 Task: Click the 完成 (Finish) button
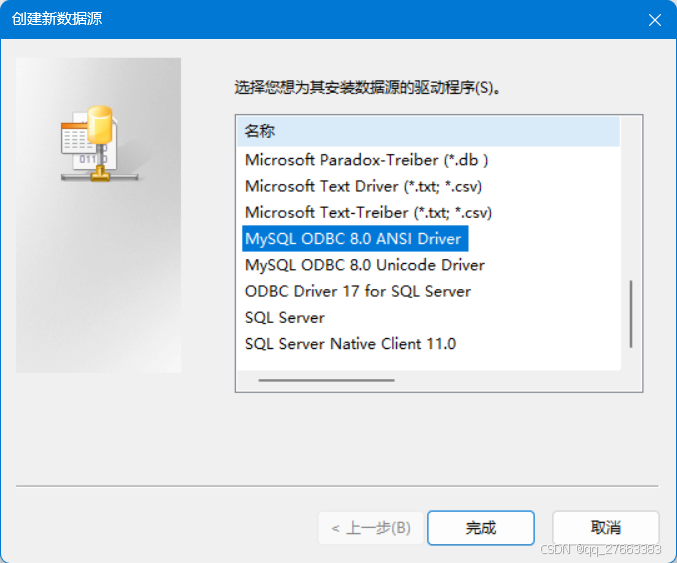(481, 528)
